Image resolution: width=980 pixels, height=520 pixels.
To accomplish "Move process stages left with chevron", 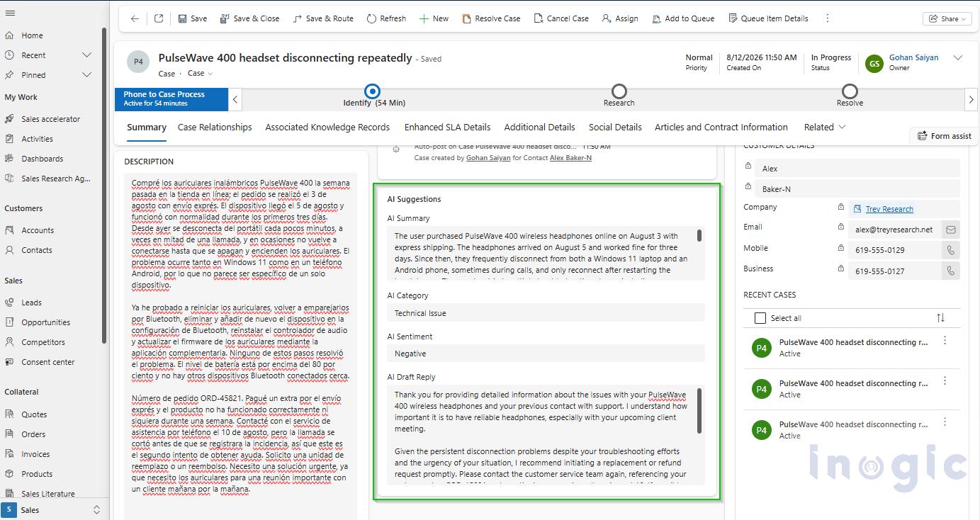I will point(235,100).
